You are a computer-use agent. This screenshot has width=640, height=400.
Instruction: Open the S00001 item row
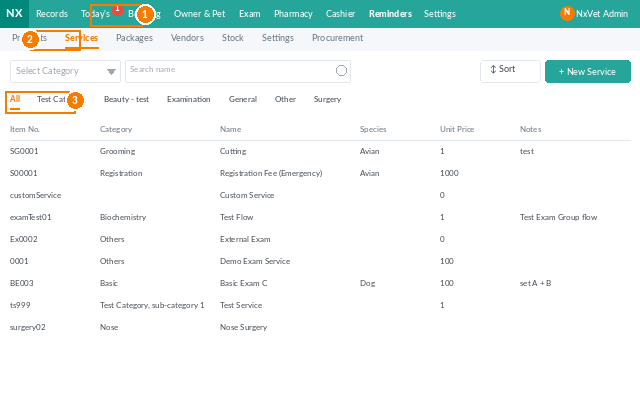(24, 173)
